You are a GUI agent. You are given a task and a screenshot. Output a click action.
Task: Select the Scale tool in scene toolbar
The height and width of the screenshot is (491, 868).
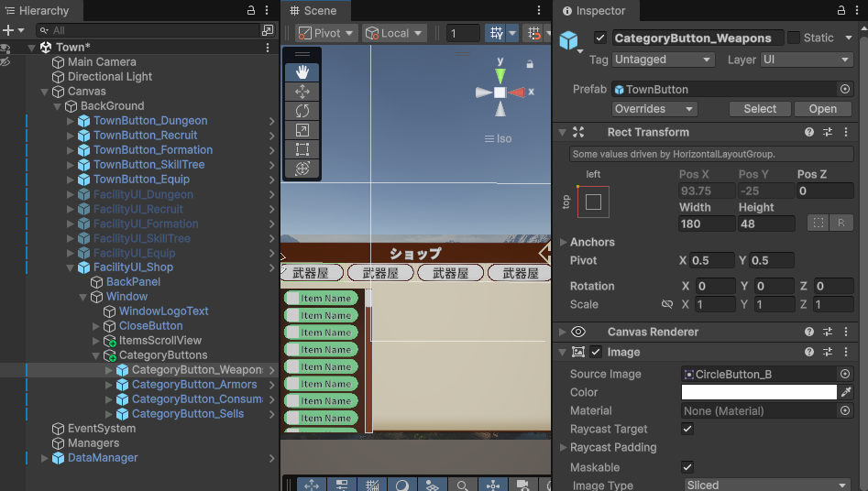302,130
